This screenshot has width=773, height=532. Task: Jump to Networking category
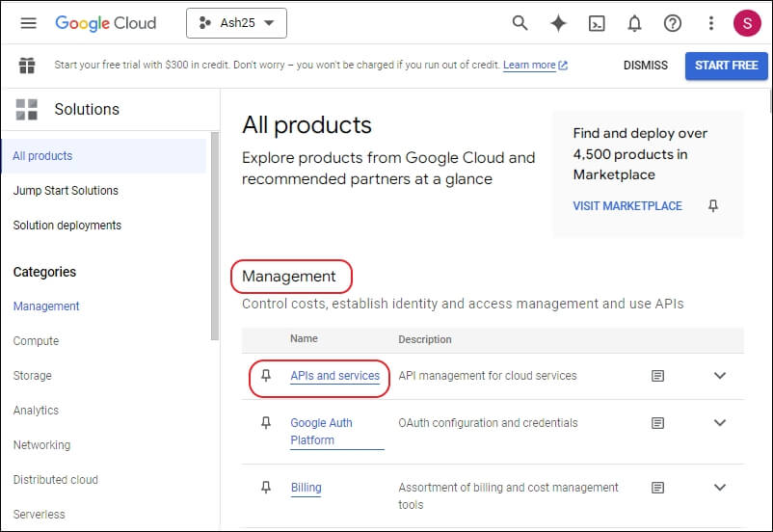[x=41, y=444]
